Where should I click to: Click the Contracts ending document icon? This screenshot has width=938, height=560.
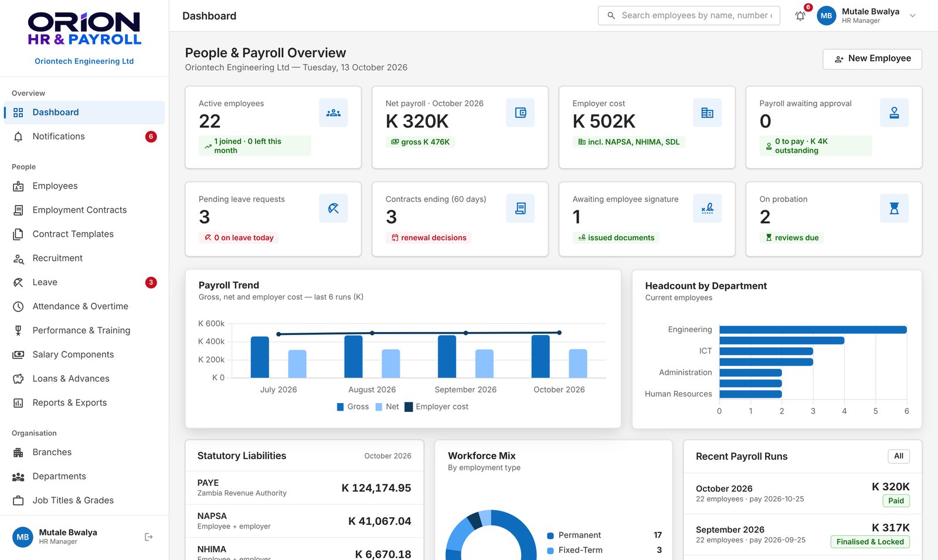tap(521, 209)
